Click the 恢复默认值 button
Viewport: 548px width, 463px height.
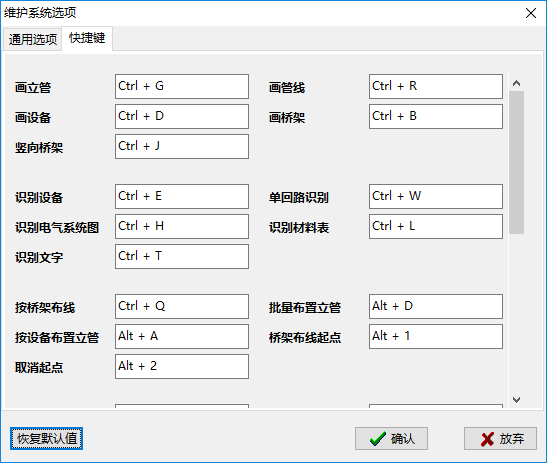(46, 439)
